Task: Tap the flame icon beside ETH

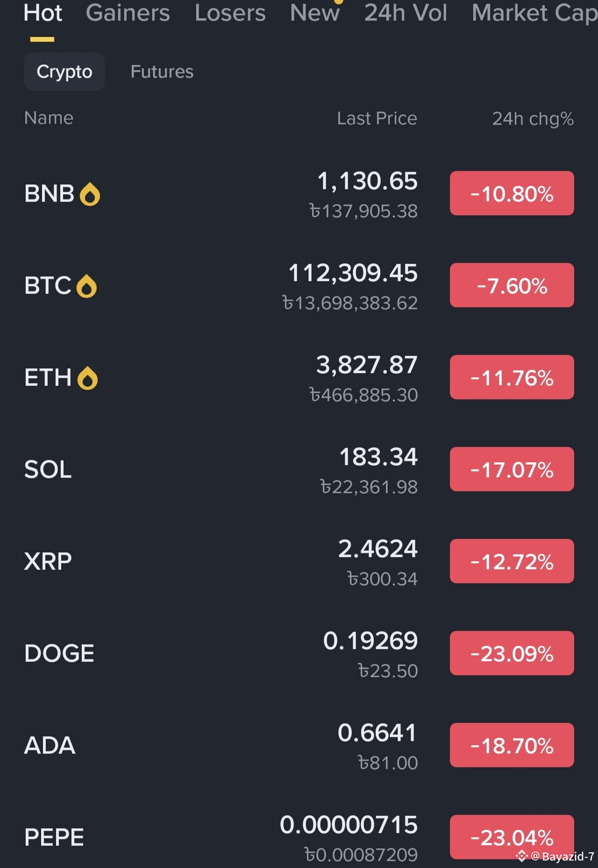Action: (87, 378)
